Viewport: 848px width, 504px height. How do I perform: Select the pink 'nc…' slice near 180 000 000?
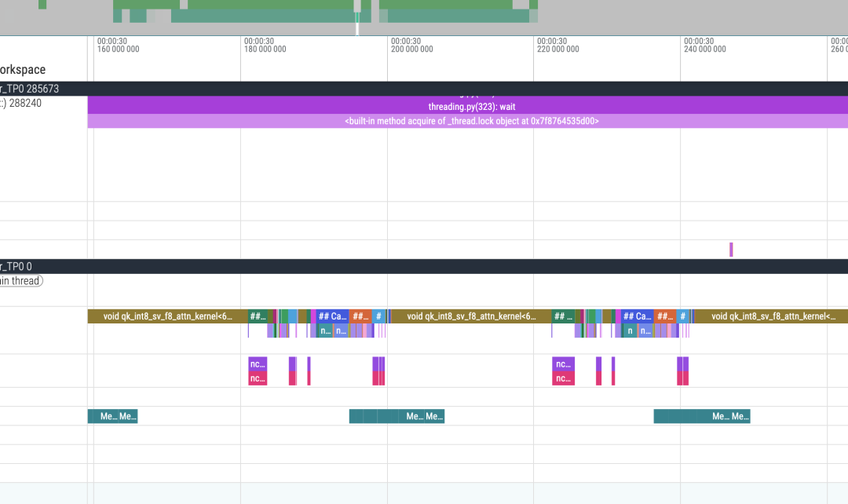(x=258, y=378)
